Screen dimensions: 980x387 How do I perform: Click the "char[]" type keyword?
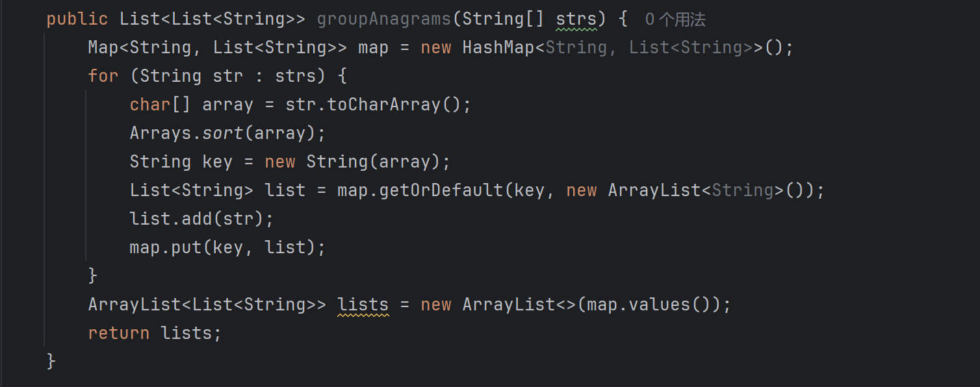(161, 105)
